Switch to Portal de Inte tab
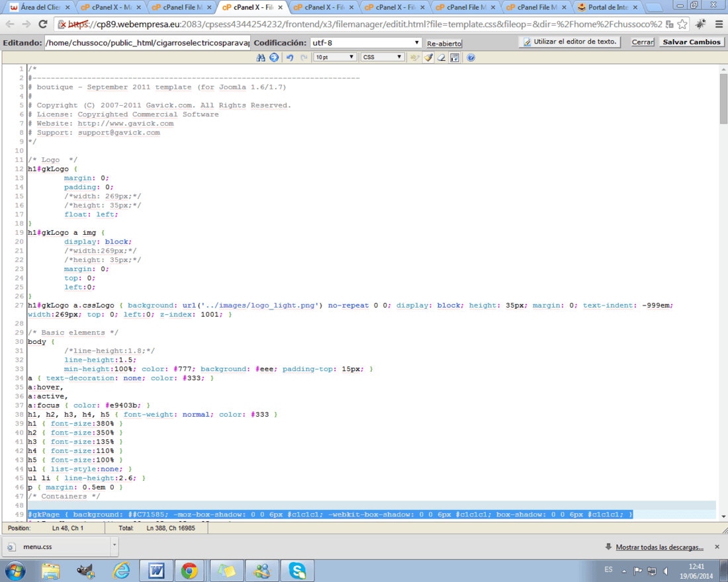 tap(608, 7)
